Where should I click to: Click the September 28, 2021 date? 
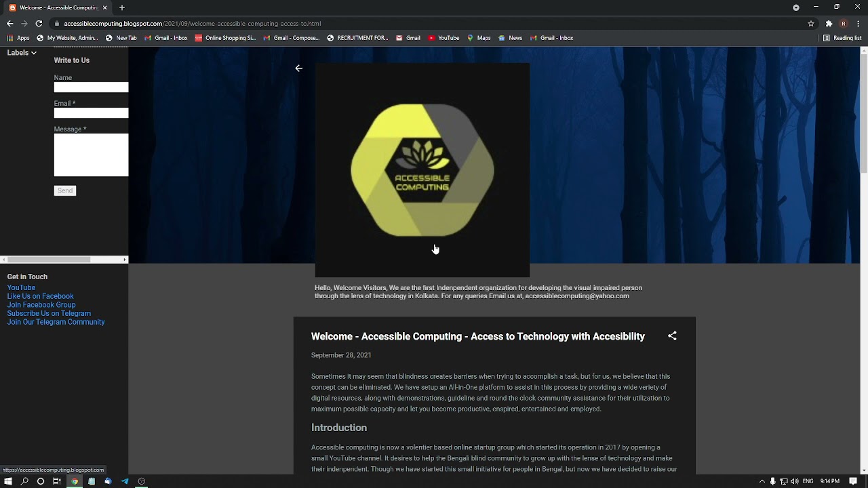[x=341, y=355]
